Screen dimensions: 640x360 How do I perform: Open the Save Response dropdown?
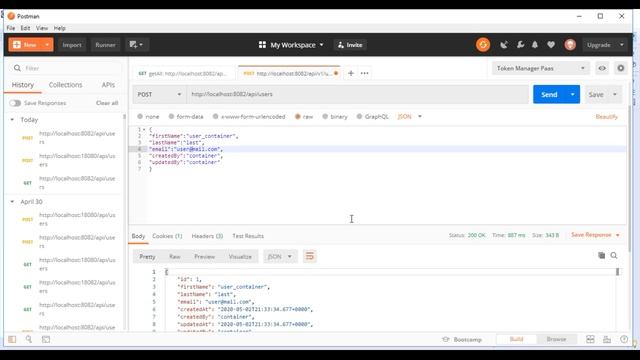click(x=595, y=235)
